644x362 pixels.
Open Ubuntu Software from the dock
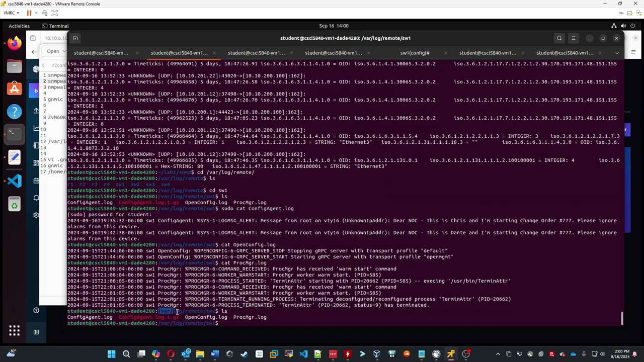click(x=14, y=89)
